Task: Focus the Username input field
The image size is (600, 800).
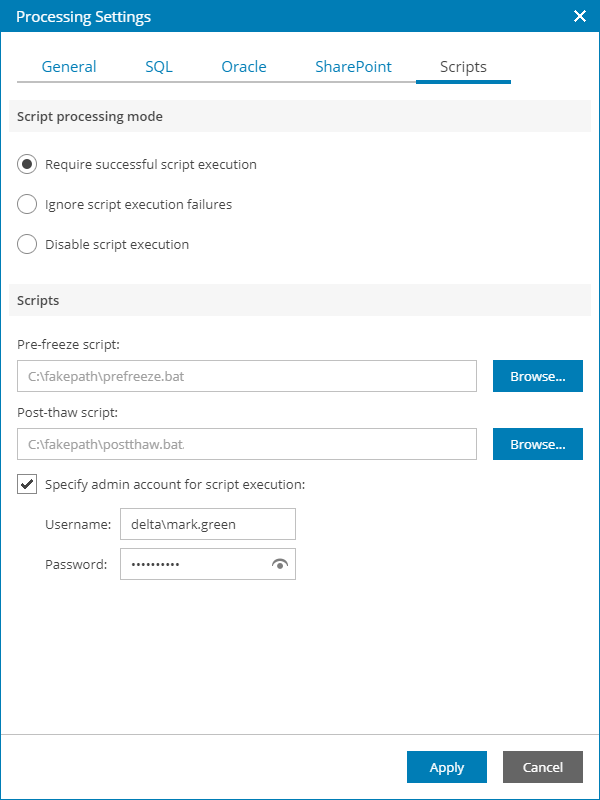Action: click(207, 524)
